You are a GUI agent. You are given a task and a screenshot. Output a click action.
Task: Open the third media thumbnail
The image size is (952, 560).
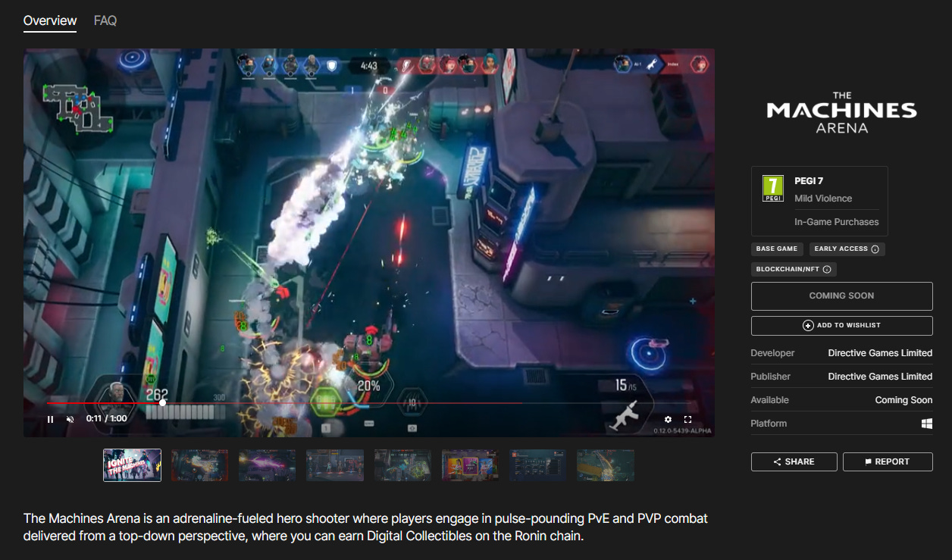coord(268,465)
